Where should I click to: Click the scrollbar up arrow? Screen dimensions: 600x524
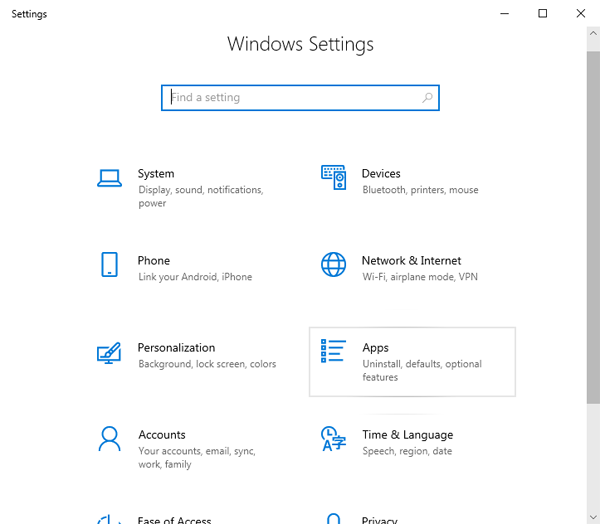[593, 33]
